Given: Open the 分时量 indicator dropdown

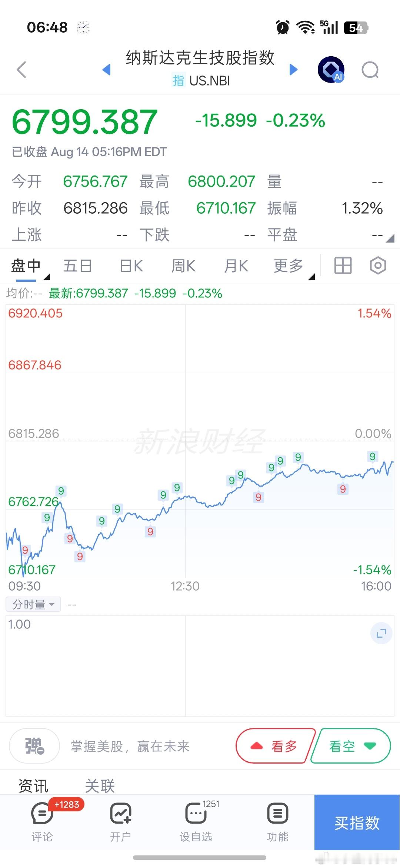Looking at the screenshot, I should pos(33,604).
